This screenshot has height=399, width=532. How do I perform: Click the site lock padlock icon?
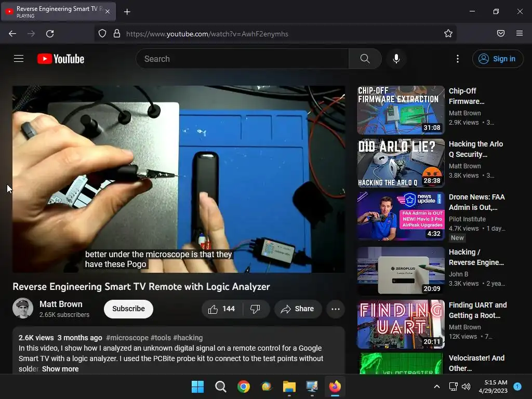(117, 33)
